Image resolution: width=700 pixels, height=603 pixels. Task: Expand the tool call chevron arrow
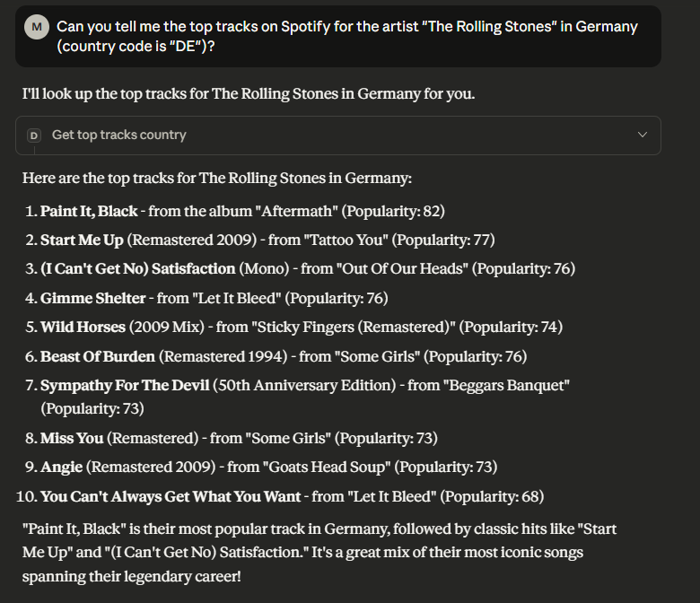tap(642, 135)
